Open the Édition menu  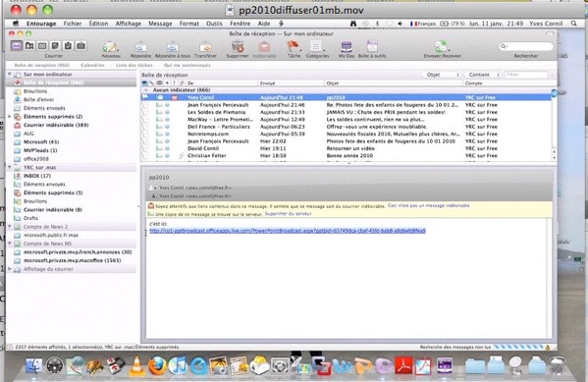coord(98,24)
